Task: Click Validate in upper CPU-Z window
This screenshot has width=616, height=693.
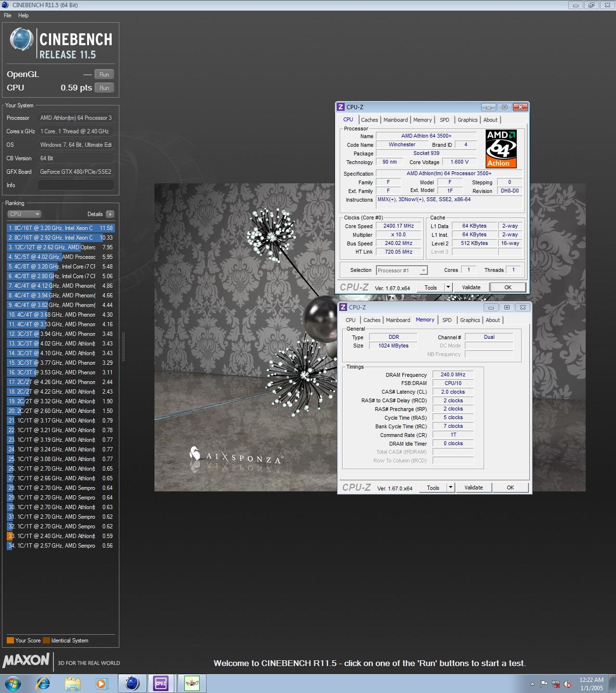Action: [471, 287]
